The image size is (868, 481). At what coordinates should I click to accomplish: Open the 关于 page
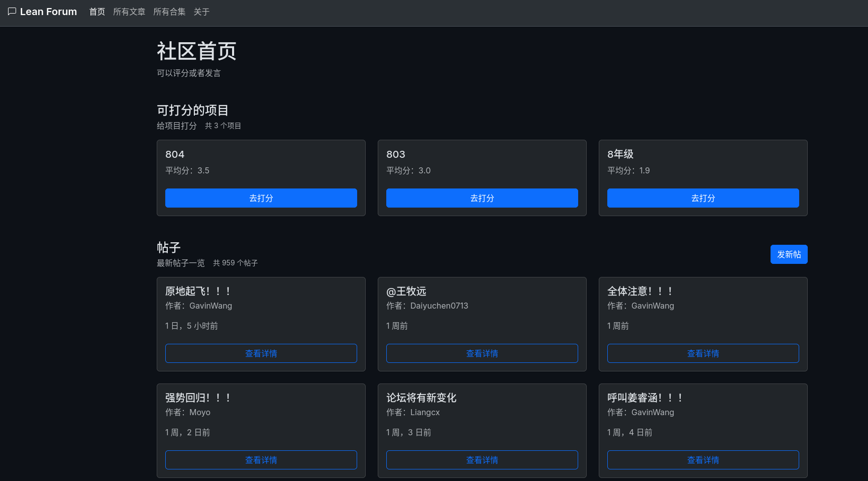tap(201, 12)
